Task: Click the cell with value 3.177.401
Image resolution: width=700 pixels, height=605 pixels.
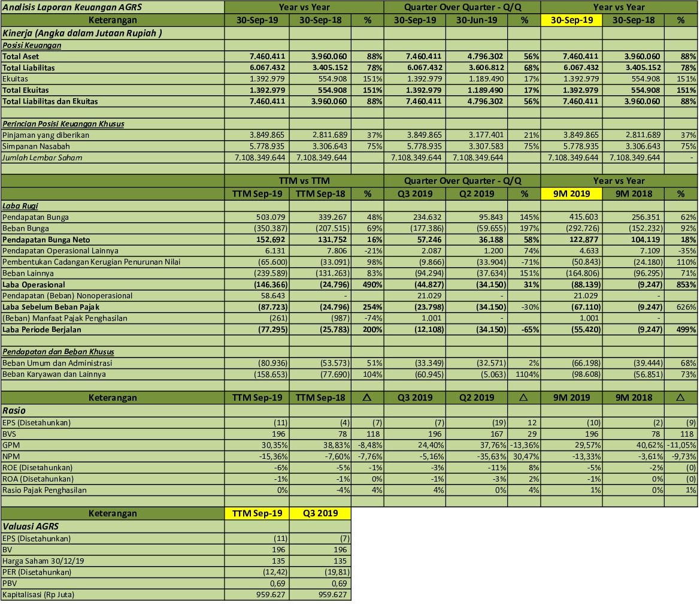Action: 476,135
